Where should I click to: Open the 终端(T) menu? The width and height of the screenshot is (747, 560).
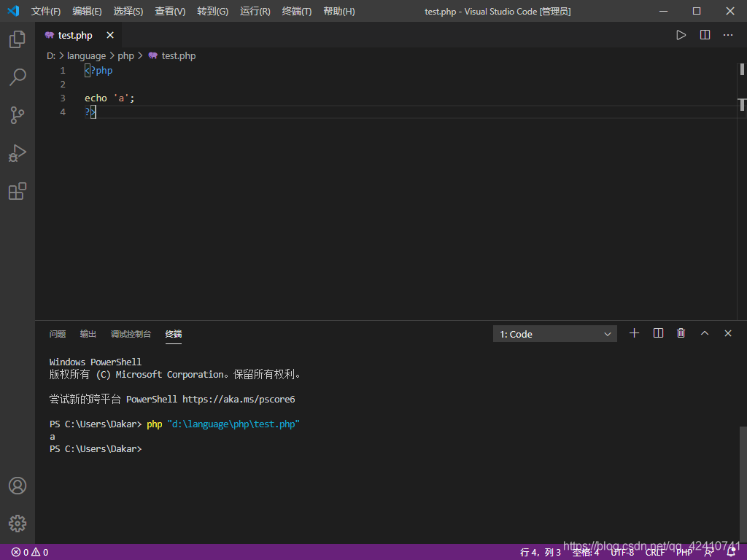297,11
